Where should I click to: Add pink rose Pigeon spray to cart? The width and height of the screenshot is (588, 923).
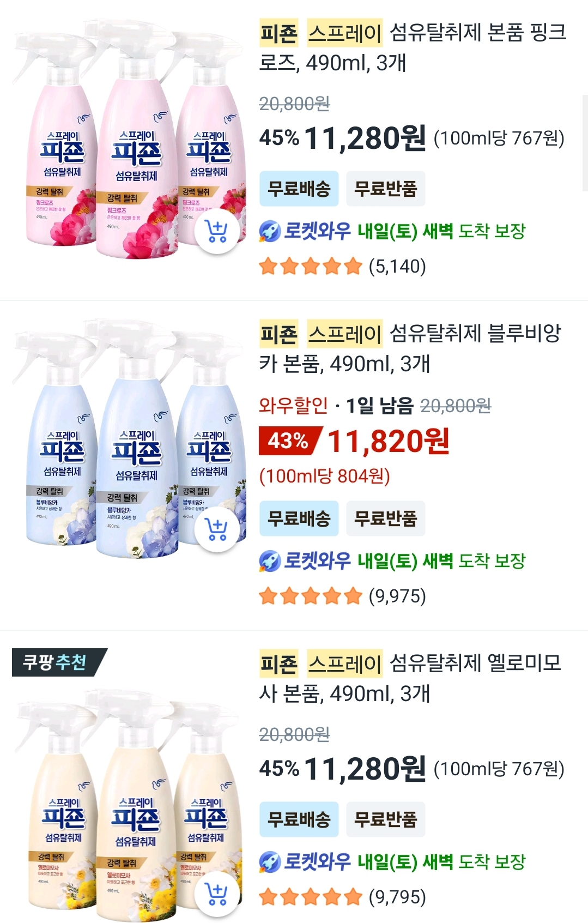tap(217, 231)
